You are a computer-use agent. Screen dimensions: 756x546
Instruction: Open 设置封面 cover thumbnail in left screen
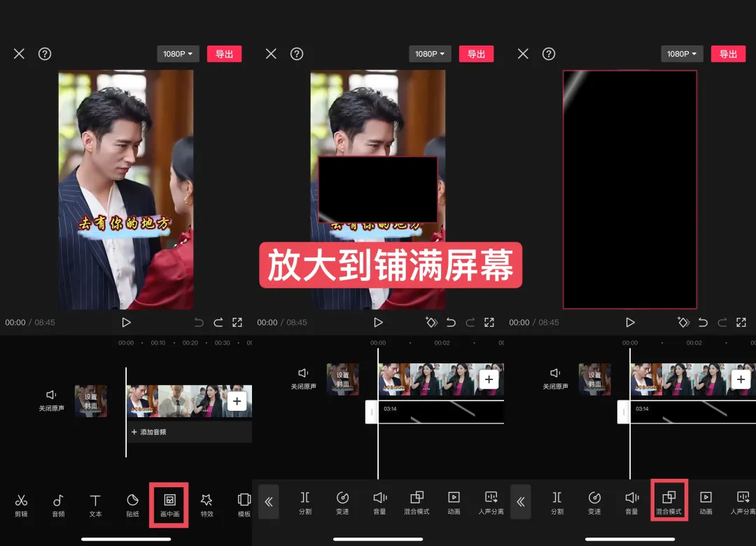(x=90, y=401)
